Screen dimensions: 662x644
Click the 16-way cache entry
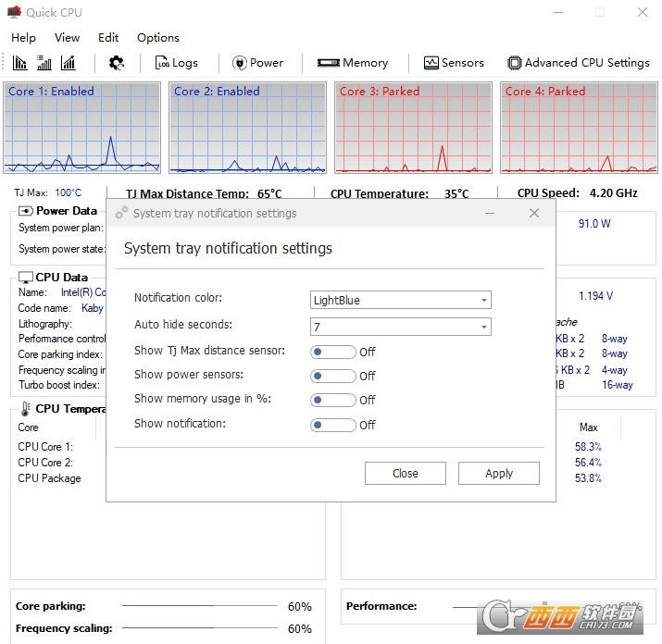coord(618,385)
